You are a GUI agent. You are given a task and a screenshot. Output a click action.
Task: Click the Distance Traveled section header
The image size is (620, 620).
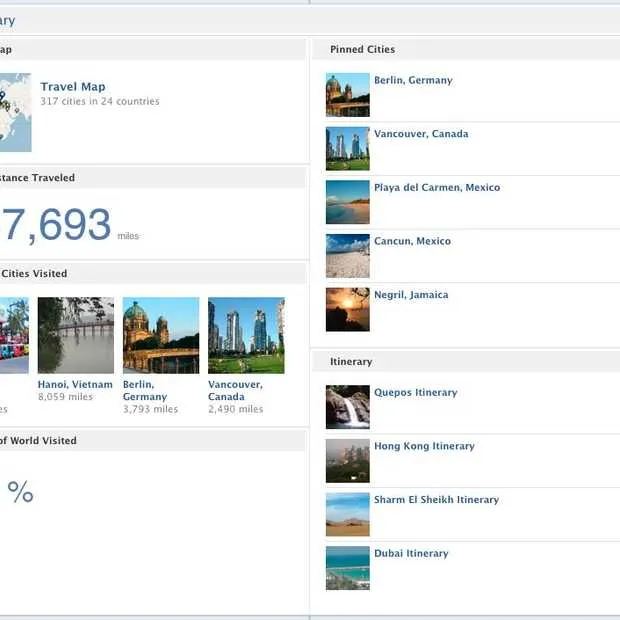tap(153, 178)
